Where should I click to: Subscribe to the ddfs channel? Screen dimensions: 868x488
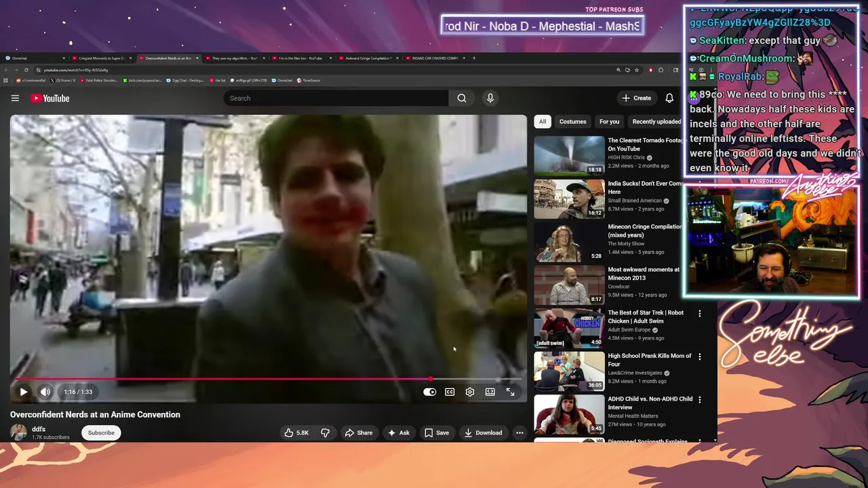[101, 432]
